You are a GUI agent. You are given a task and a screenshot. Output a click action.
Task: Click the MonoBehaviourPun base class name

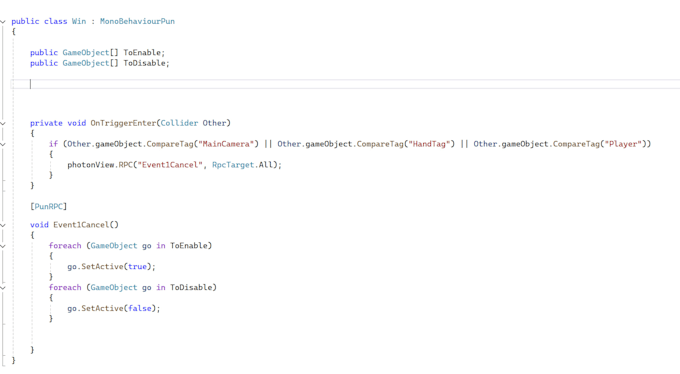(x=137, y=21)
